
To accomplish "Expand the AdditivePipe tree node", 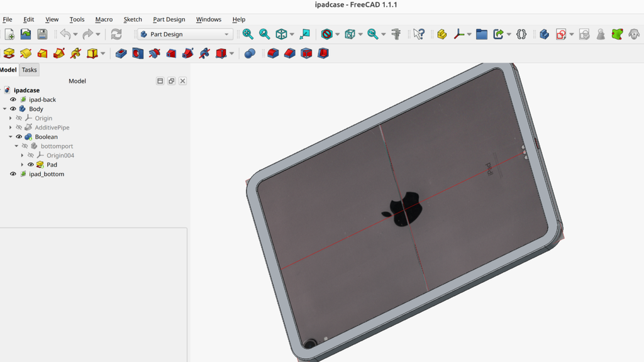I will pyautogui.click(x=11, y=128).
